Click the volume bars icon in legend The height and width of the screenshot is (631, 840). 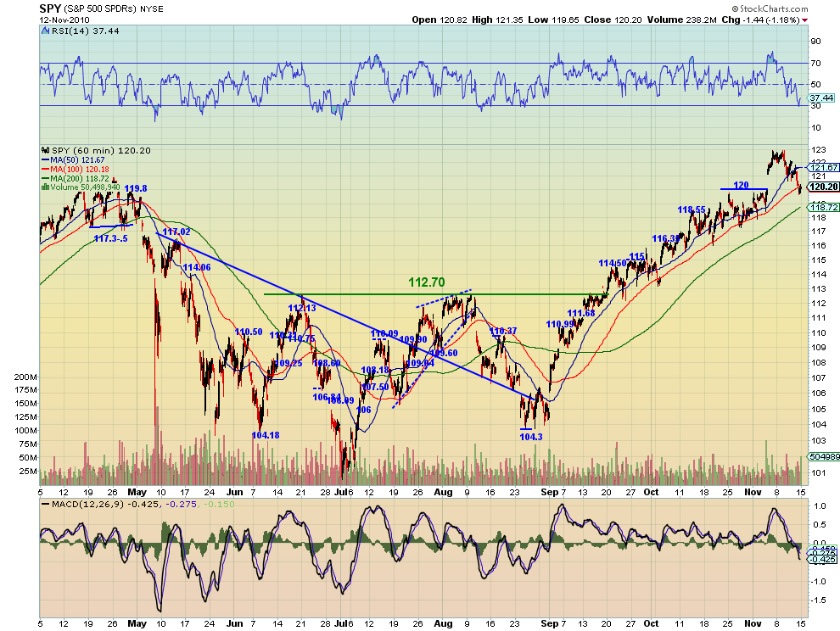46,187
